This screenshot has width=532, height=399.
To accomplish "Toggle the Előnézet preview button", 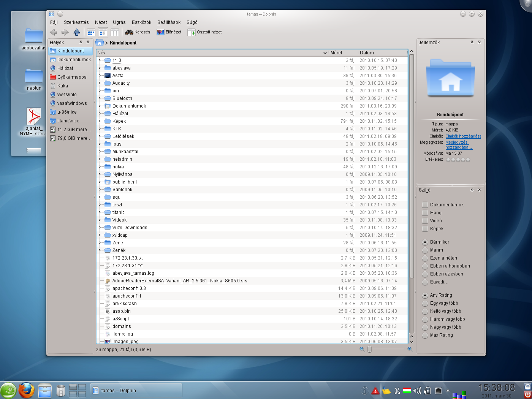I will 169,32.
